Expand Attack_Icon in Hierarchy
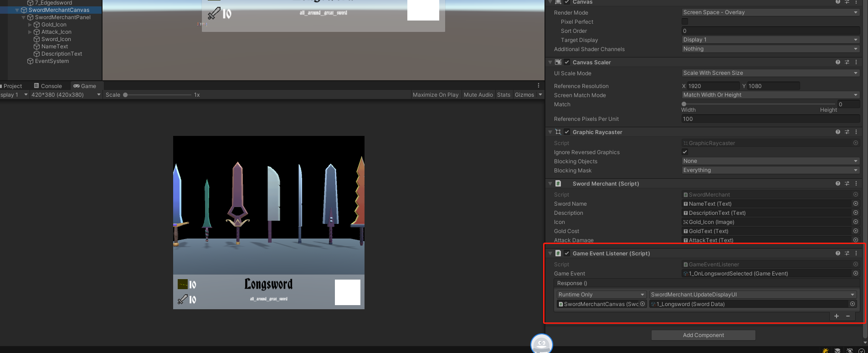This screenshot has width=868, height=353. (x=30, y=31)
